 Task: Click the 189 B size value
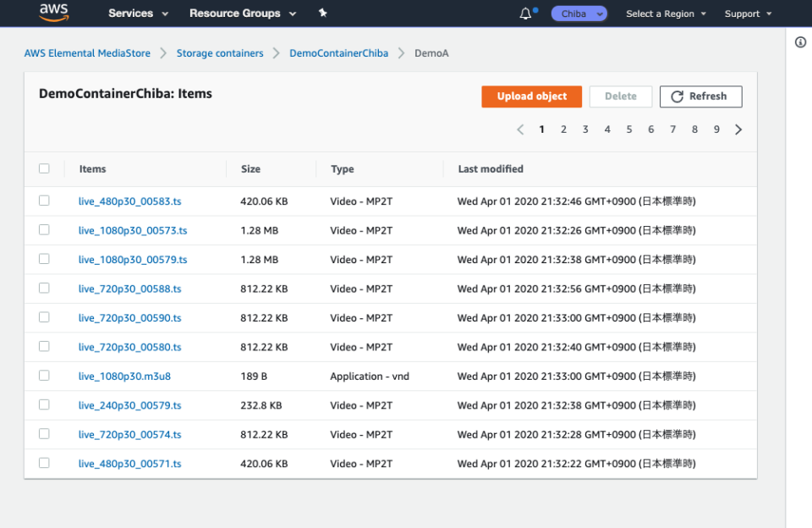click(254, 377)
